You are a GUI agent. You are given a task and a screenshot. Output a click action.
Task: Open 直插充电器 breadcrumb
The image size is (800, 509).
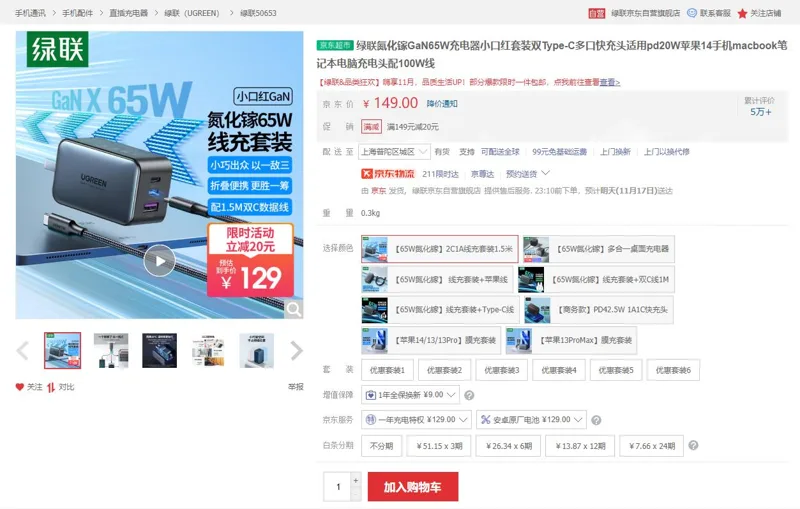coord(129,13)
